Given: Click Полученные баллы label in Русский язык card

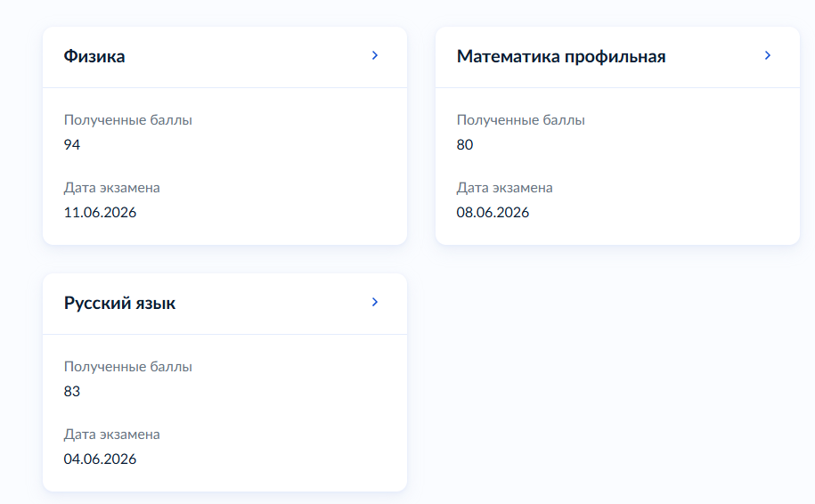Looking at the screenshot, I should [128, 367].
